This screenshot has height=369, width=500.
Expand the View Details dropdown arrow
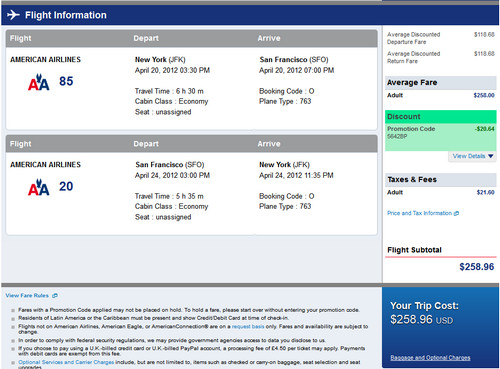tap(491, 156)
